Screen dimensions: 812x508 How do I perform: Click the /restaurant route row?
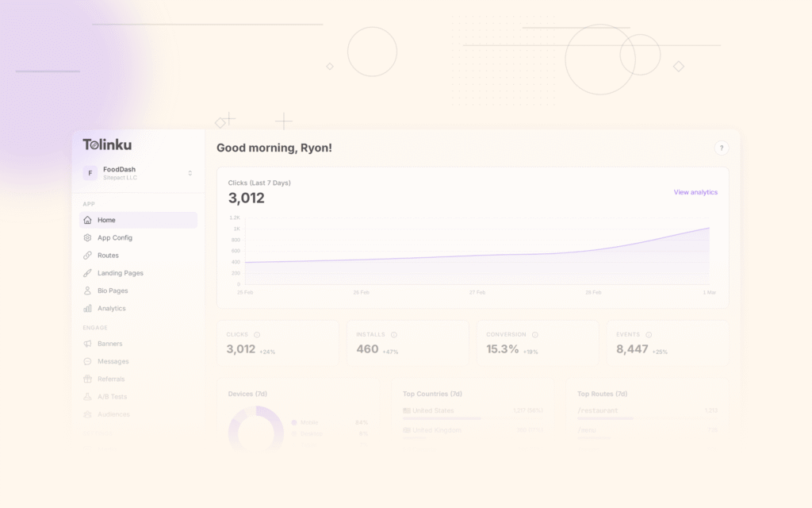[x=647, y=413]
